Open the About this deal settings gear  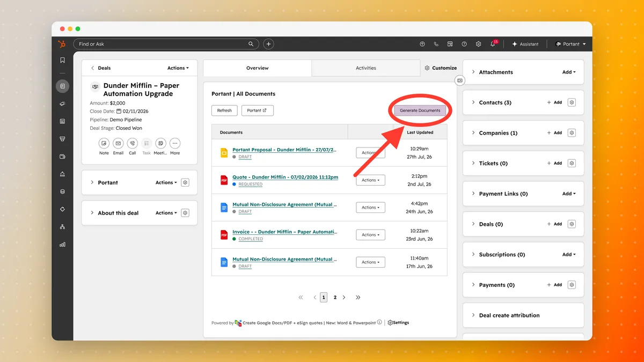tap(185, 213)
